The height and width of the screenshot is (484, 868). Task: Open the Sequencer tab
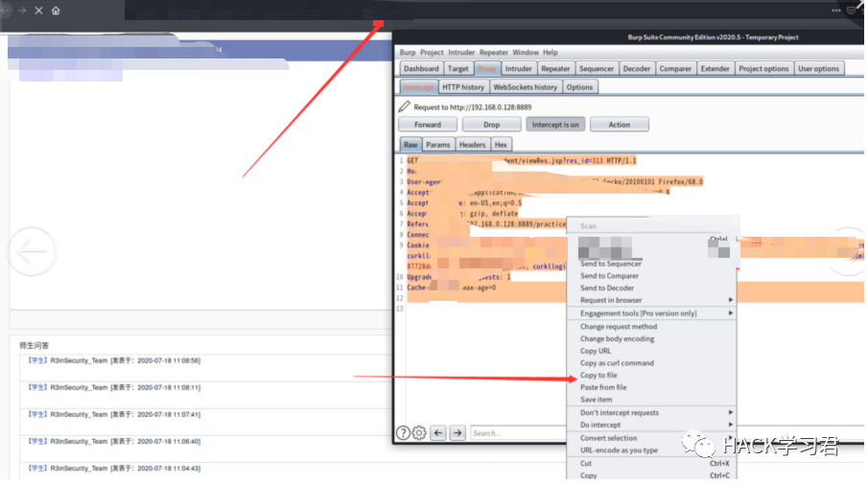(x=597, y=69)
